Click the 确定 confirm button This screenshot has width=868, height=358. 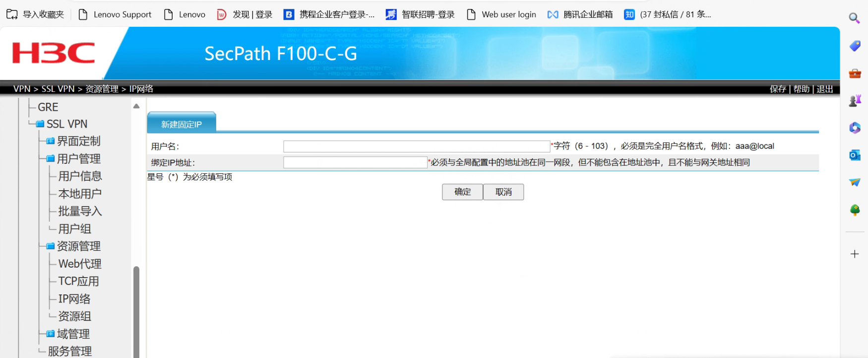click(x=462, y=192)
